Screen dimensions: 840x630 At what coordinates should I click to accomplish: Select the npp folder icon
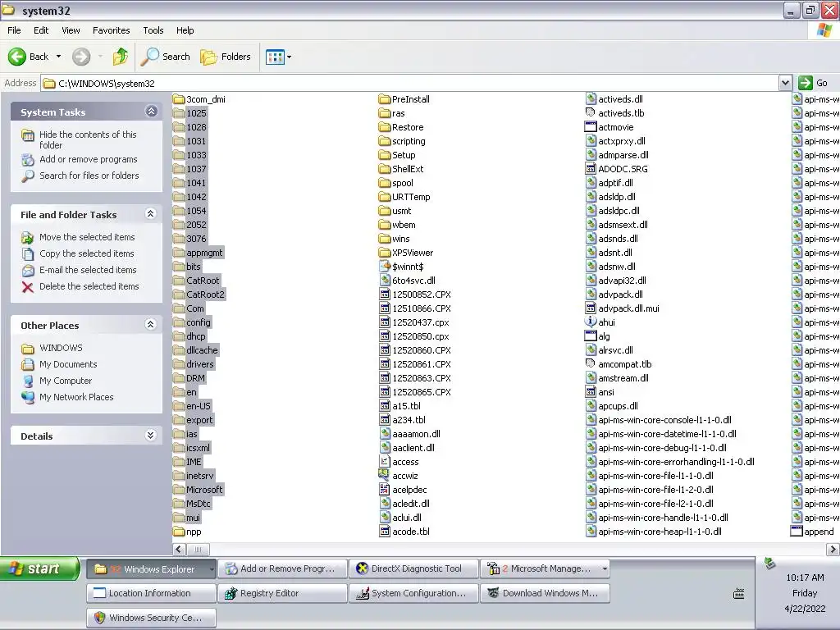pos(179,532)
